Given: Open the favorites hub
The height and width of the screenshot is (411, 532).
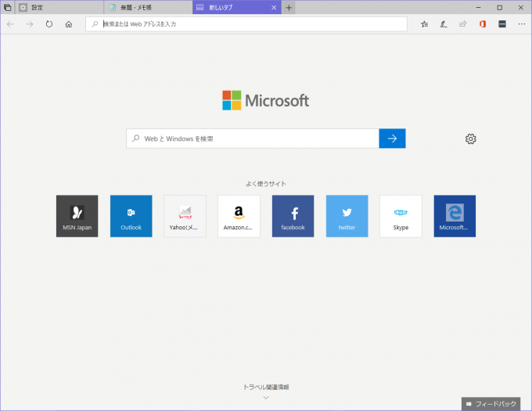Looking at the screenshot, I should [425, 24].
